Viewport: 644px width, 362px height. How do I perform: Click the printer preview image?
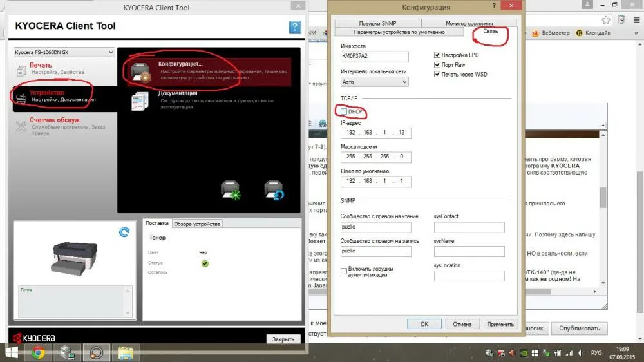click(74, 258)
